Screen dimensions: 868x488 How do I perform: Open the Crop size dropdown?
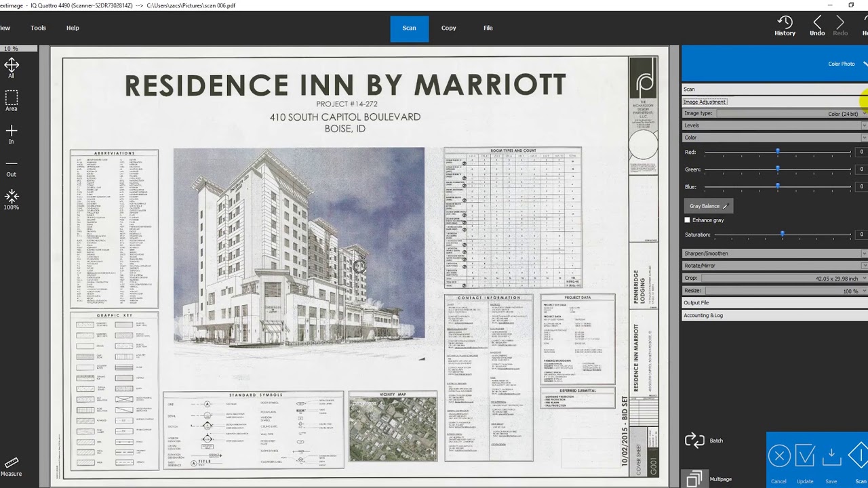(x=784, y=278)
